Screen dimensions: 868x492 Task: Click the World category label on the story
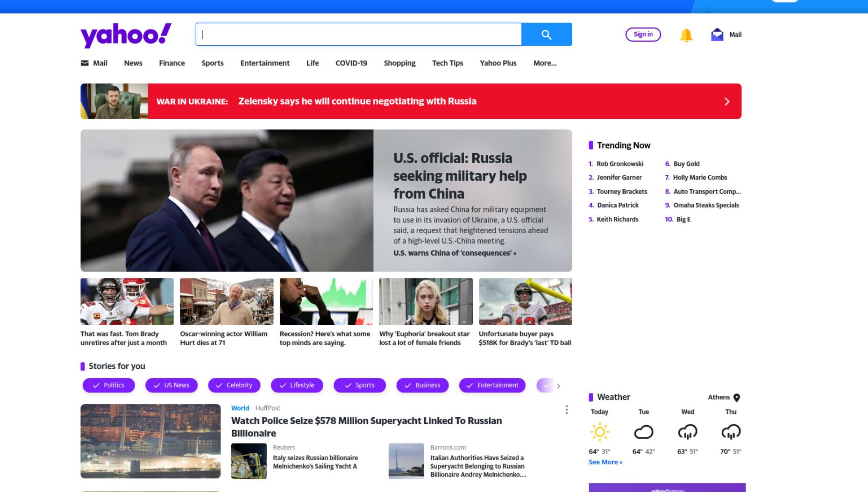240,408
